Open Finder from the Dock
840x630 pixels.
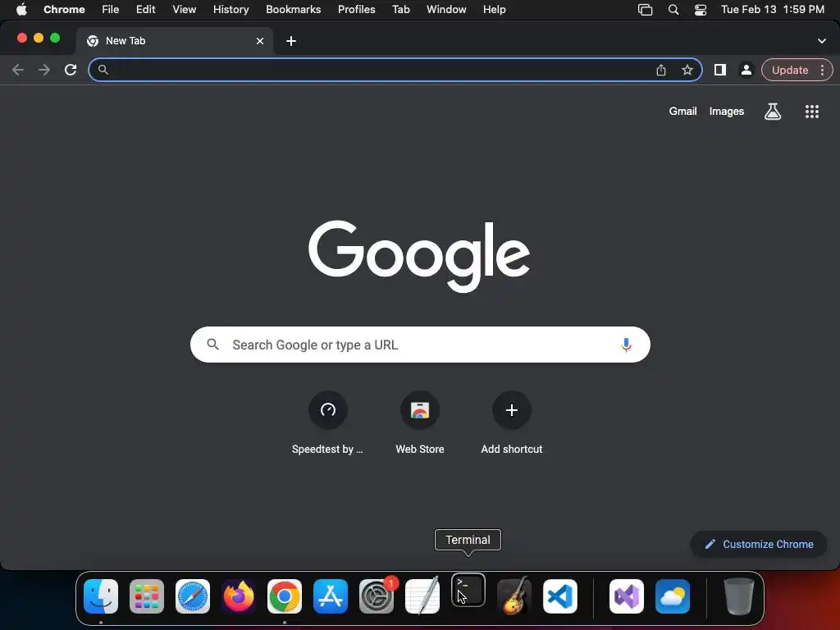(x=101, y=596)
